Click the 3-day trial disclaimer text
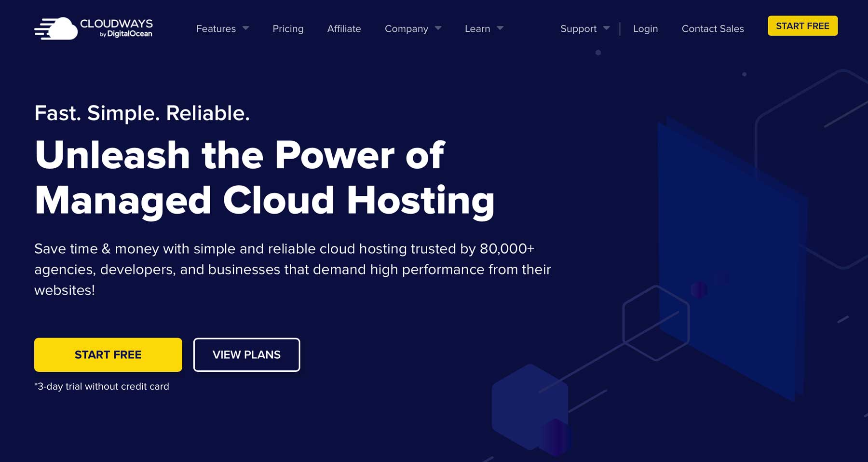 click(101, 386)
